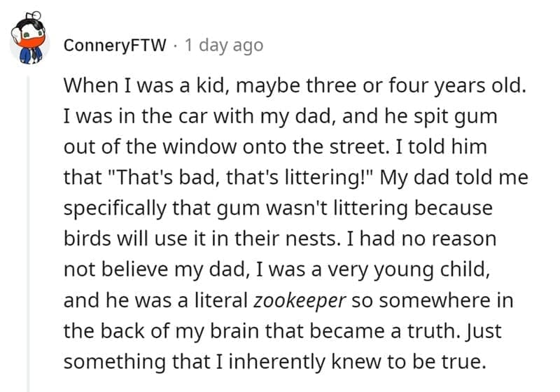Viewport: 560px width, 392px height.
Task: Collapse the comment using the vertical thread line
Action: click(29, 231)
